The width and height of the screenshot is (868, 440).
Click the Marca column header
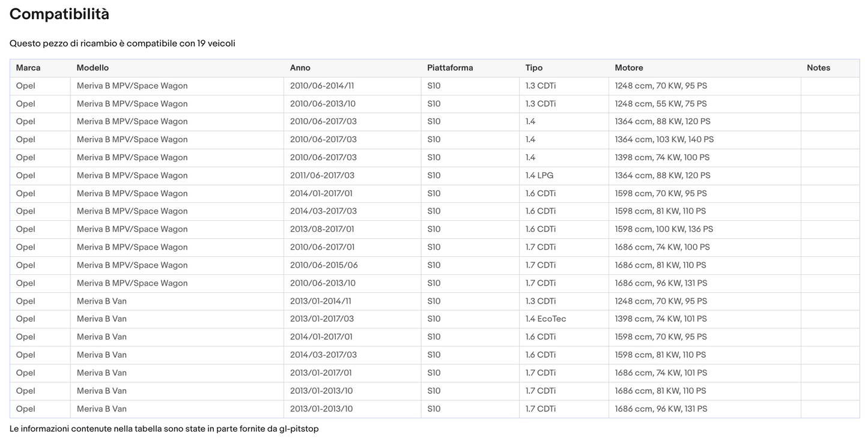coord(28,68)
